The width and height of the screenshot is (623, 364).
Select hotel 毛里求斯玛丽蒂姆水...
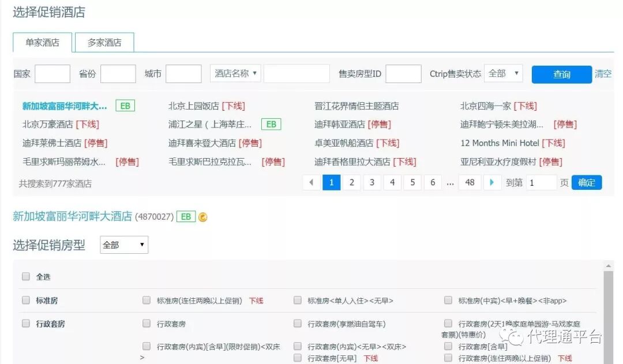[x=64, y=162]
